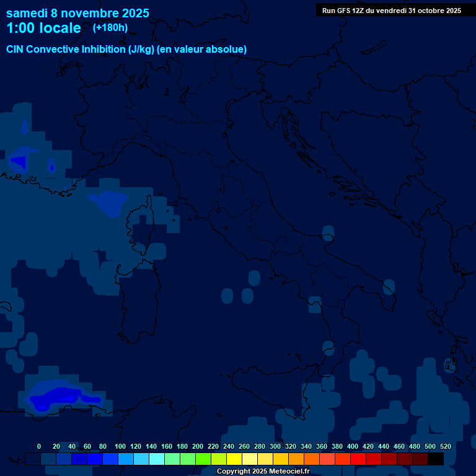Pick the cyan legend swatch at 140
Image resolution: width=476 pixels, height=476 pixels.
tap(157, 459)
